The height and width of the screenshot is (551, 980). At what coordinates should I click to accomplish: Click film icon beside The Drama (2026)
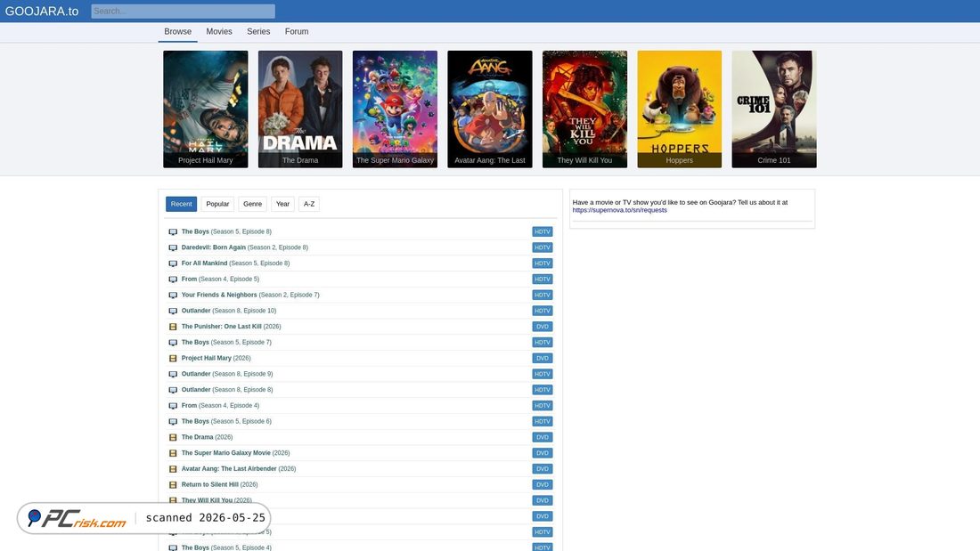pos(173,438)
